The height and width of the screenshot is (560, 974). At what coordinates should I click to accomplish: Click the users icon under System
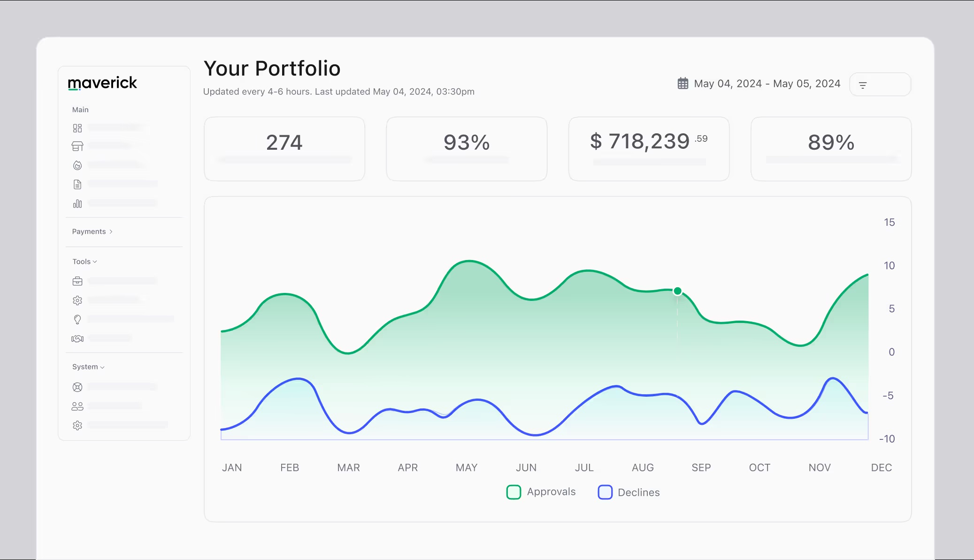pos(77,407)
